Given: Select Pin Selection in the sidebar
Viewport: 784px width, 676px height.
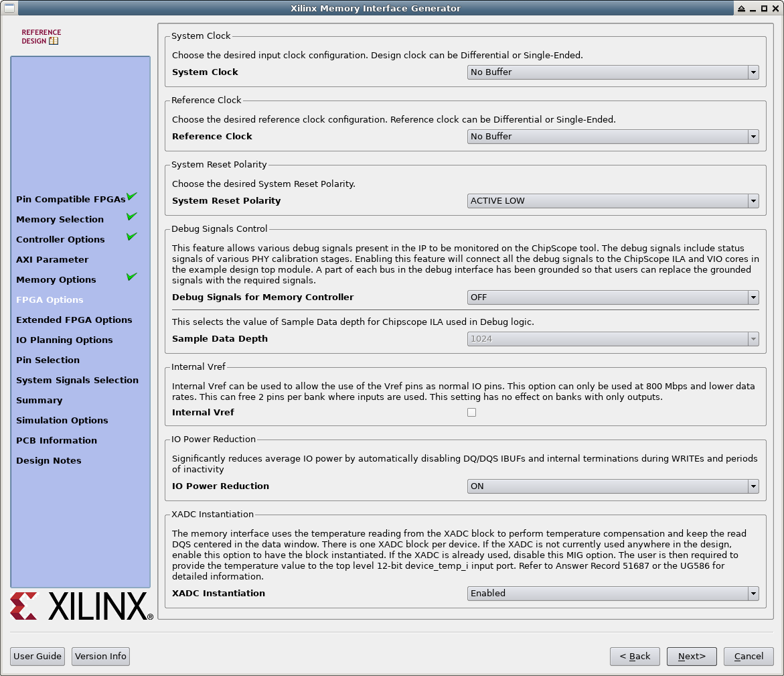Looking at the screenshot, I should tap(48, 360).
